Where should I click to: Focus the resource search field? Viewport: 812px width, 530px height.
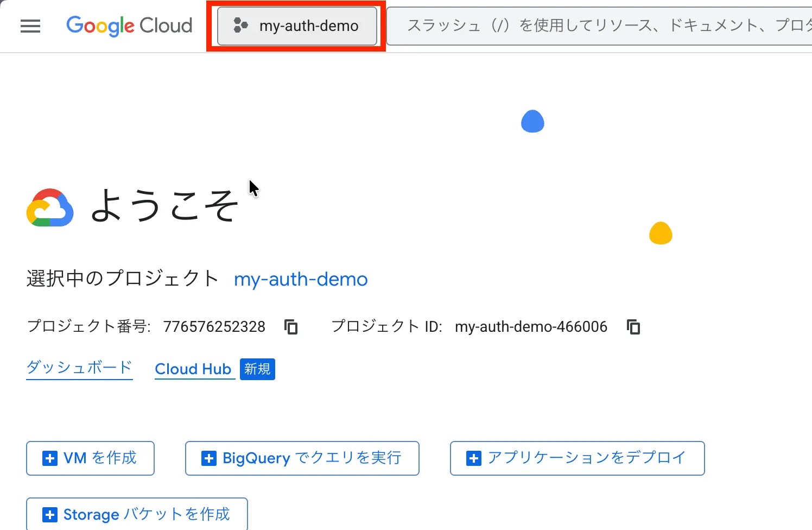[599, 26]
